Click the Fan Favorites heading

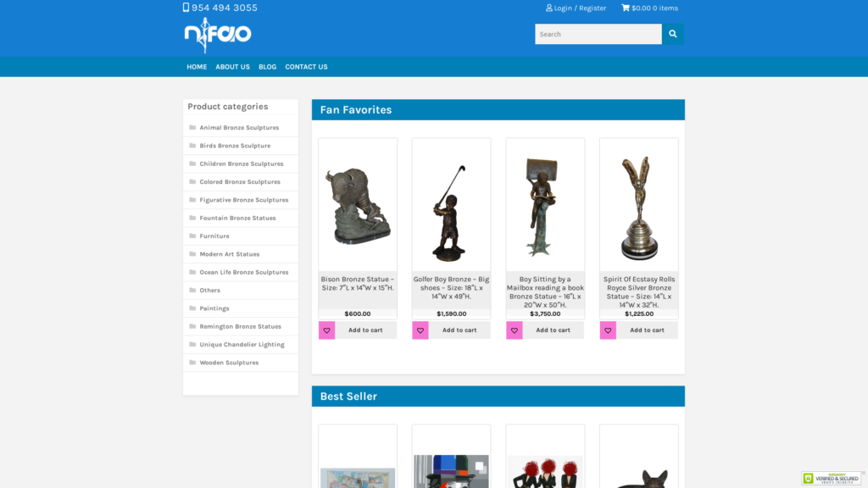tap(356, 109)
